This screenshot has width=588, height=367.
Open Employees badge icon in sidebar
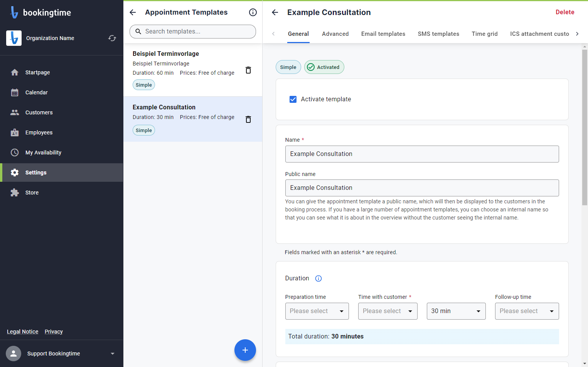tap(15, 132)
